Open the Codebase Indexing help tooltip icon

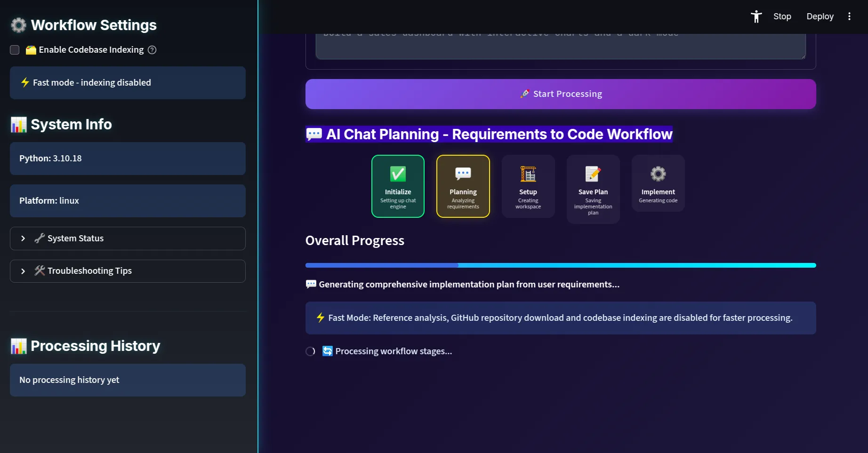click(x=152, y=49)
